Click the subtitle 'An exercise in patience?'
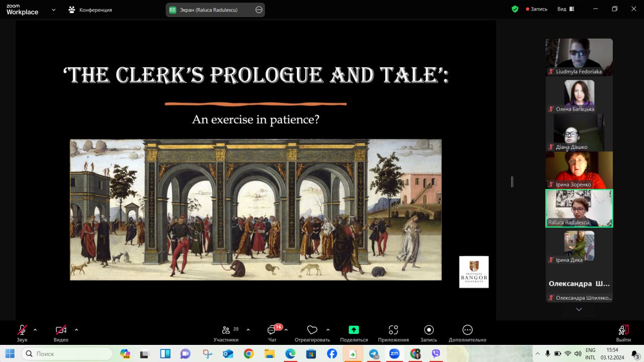 (256, 120)
